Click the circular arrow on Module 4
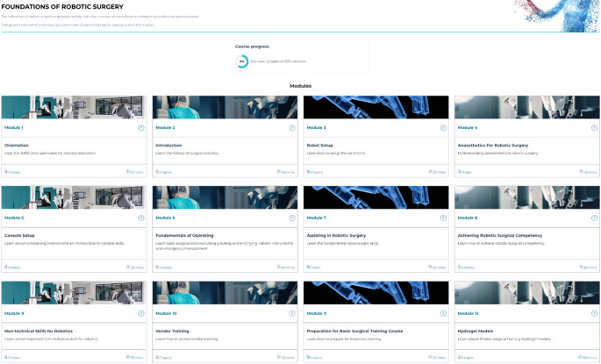Viewport: 601px width, 364px height. pyautogui.click(x=594, y=128)
